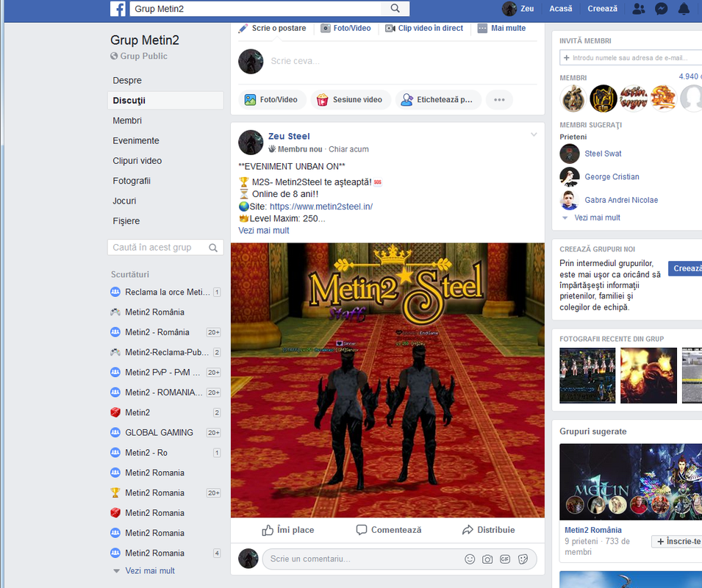Insert emoji via smiley icon in comment box

click(470, 559)
